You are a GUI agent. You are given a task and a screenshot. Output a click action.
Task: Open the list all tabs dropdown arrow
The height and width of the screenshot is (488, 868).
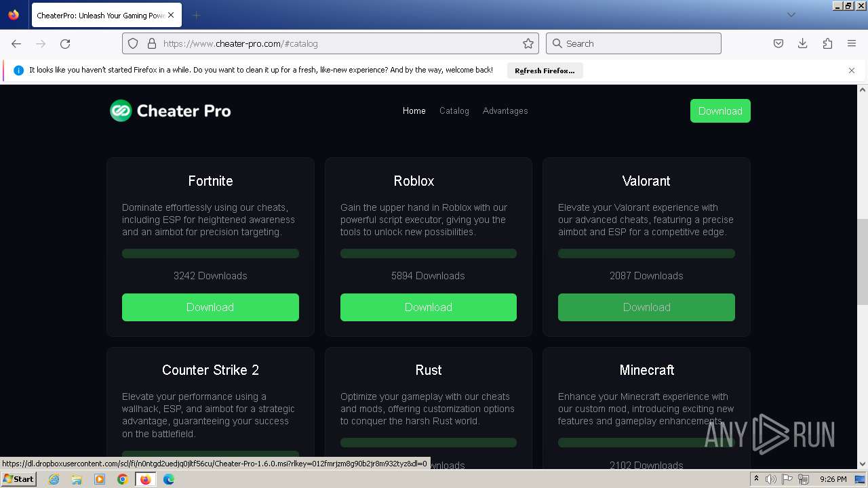point(791,15)
